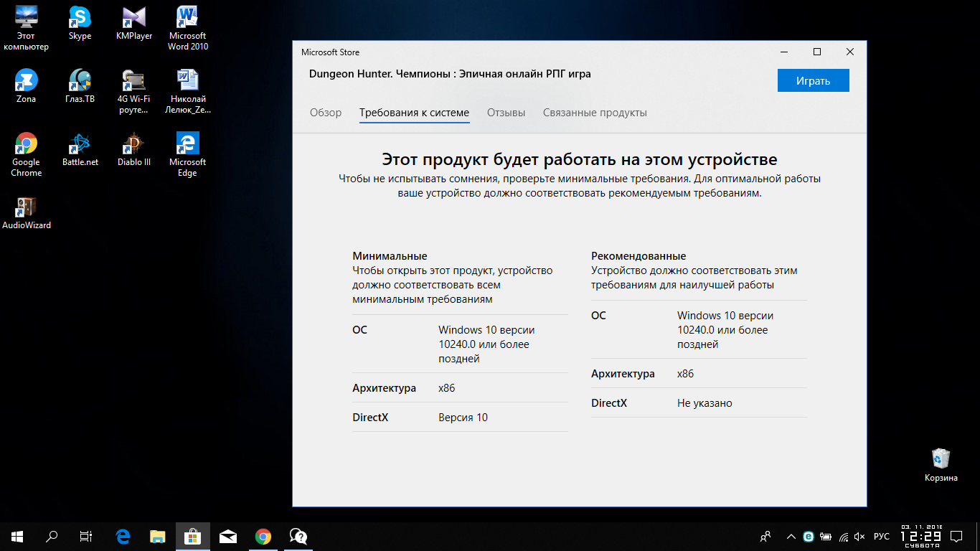The image size is (980, 551).
Task: Open File Explorer from the taskbar
Action: tap(158, 536)
